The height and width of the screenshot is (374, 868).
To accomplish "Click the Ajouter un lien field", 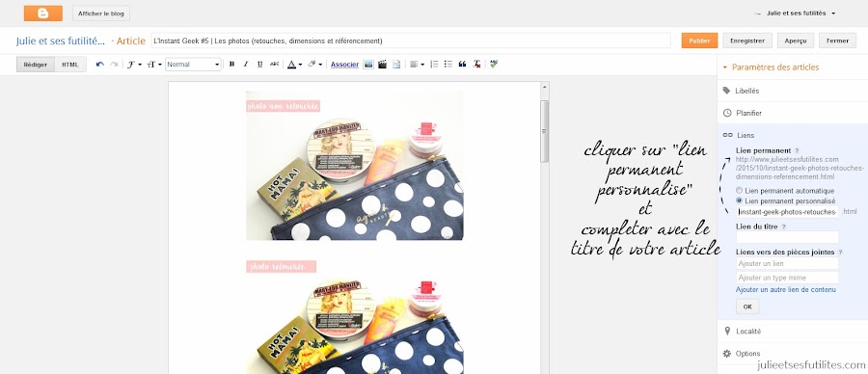I will (787, 263).
